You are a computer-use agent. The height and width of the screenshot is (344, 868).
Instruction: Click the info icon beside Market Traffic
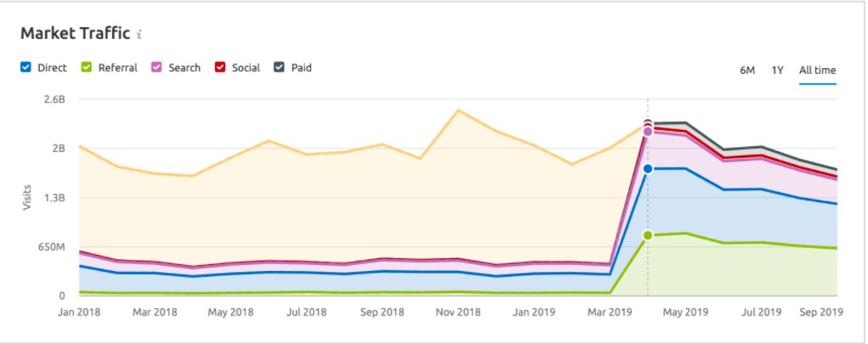[139, 34]
